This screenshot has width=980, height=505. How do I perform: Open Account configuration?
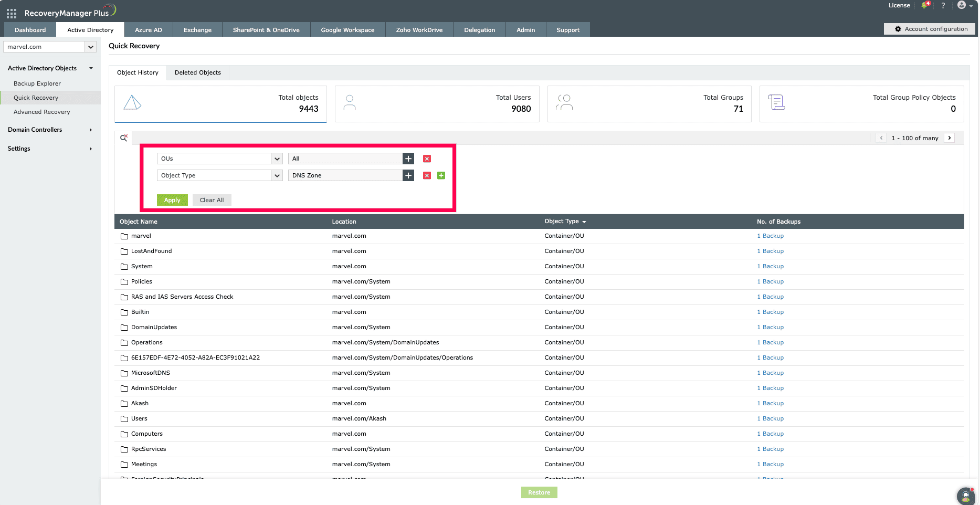pos(930,29)
